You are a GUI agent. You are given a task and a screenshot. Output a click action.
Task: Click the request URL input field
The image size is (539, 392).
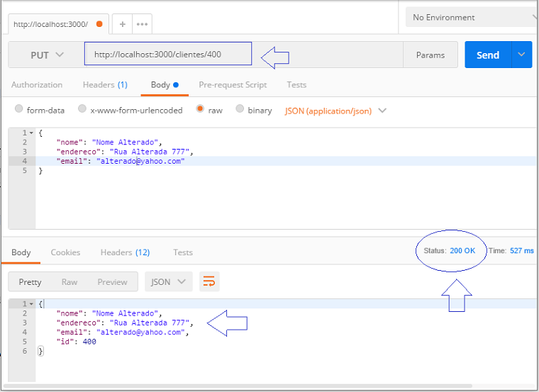pyautogui.click(x=168, y=54)
